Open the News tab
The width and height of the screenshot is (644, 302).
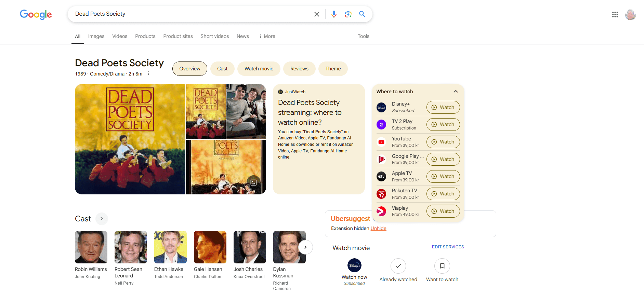pyautogui.click(x=242, y=36)
